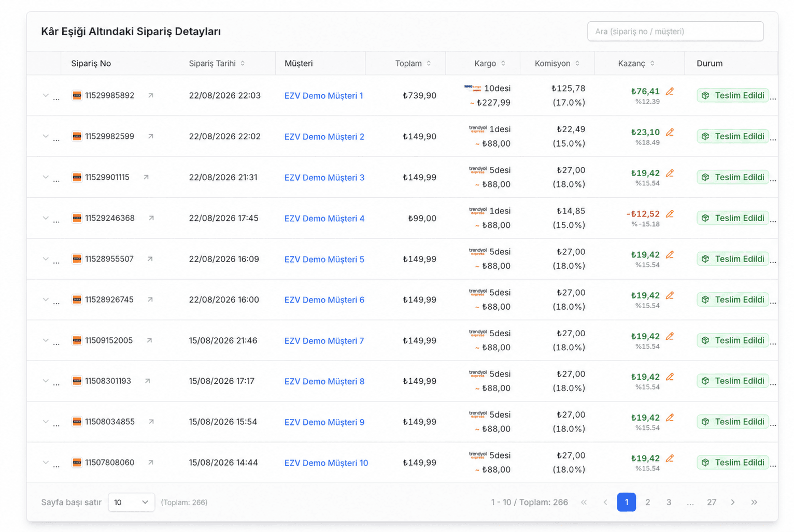
Task: Open external link for order 11507808060
Action: [150, 463]
